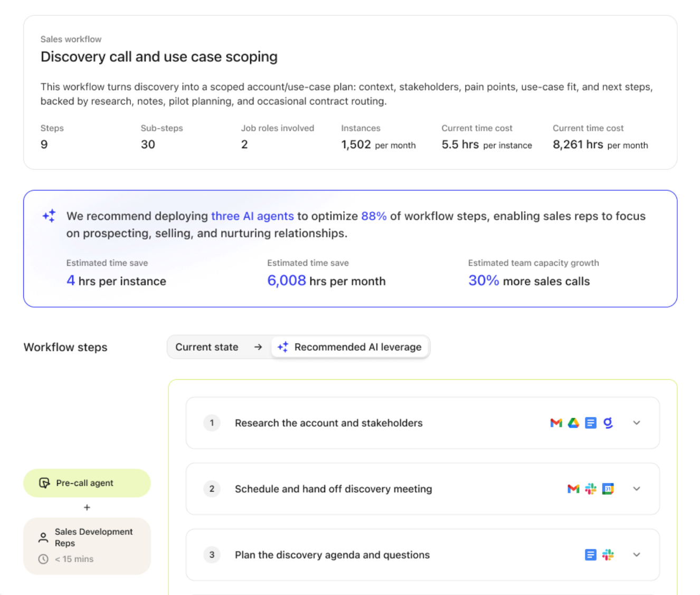Screen dimensions: 700x595
Task: Click the 'Discovery call and use case scoping' heading
Action: tap(159, 57)
